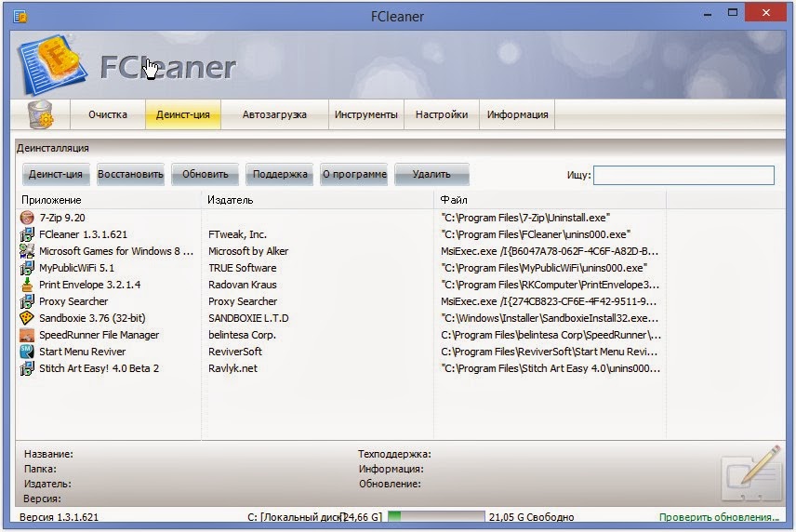This screenshot has height=532, width=796.
Task: Click the trash can icon beside the tabs
Action: point(40,114)
